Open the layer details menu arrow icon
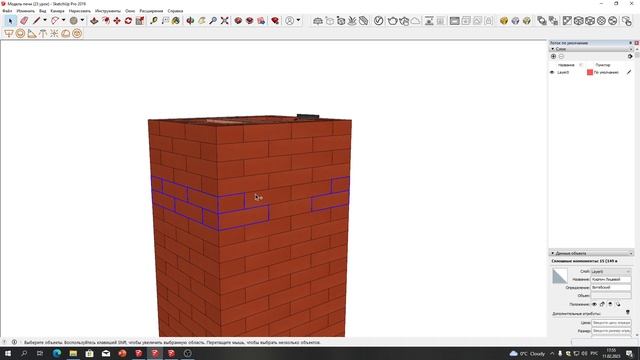Viewport: 640px width, 360px height. point(630,56)
